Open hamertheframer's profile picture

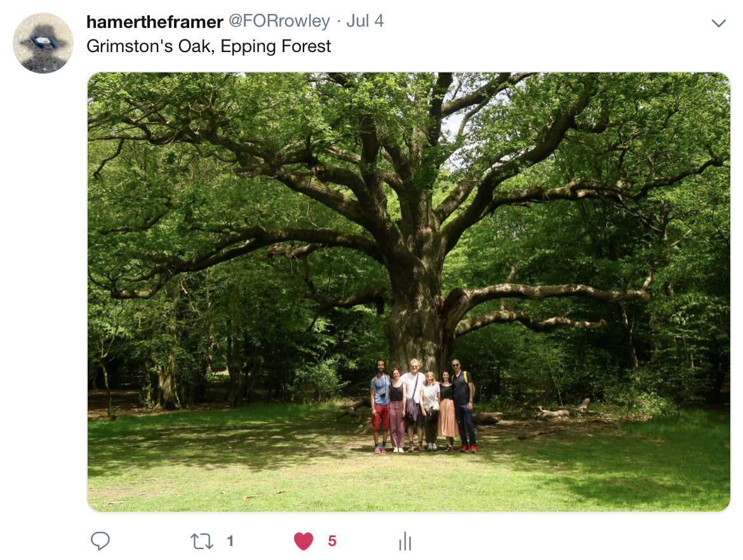point(43,43)
